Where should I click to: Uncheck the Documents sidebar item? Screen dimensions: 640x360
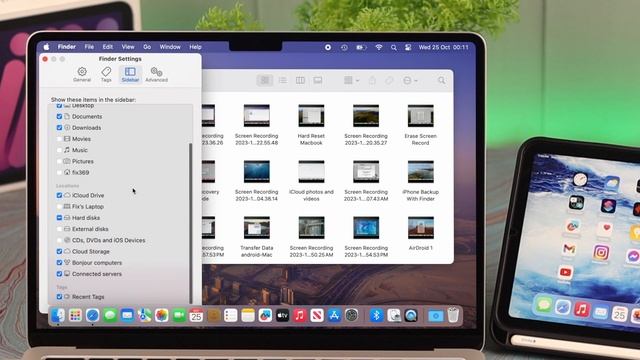coord(59,116)
